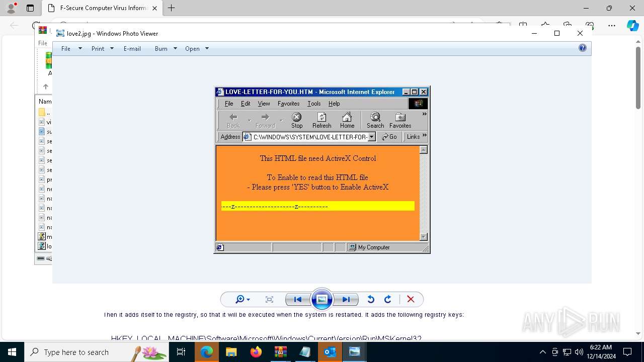
Task: Open Edge settings and more menu
Action: coord(612,25)
